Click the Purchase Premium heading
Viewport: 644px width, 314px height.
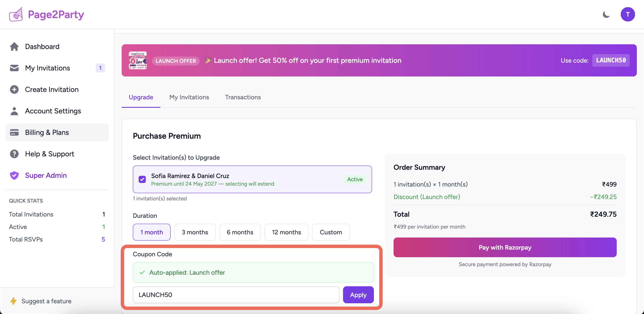pyautogui.click(x=167, y=136)
